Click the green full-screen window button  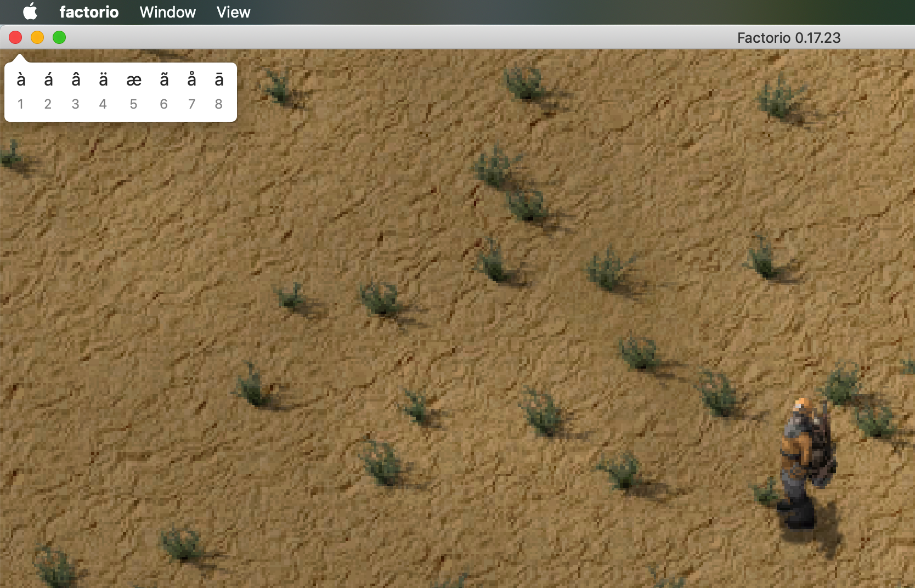(x=59, y=37)
